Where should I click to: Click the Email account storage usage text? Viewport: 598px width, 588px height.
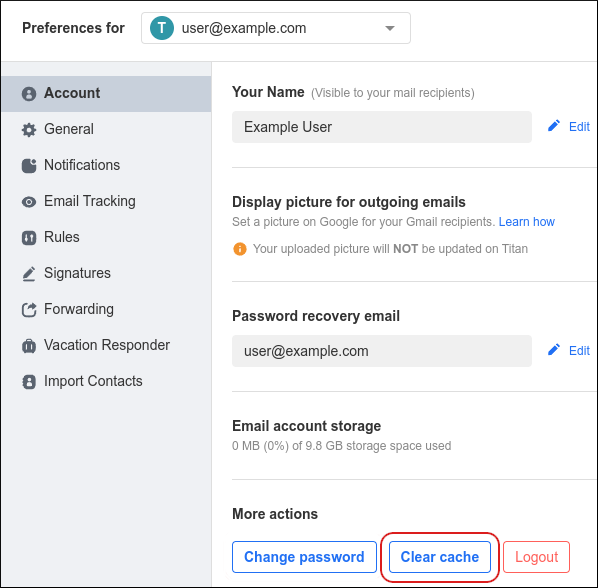(x=342, y=445)
